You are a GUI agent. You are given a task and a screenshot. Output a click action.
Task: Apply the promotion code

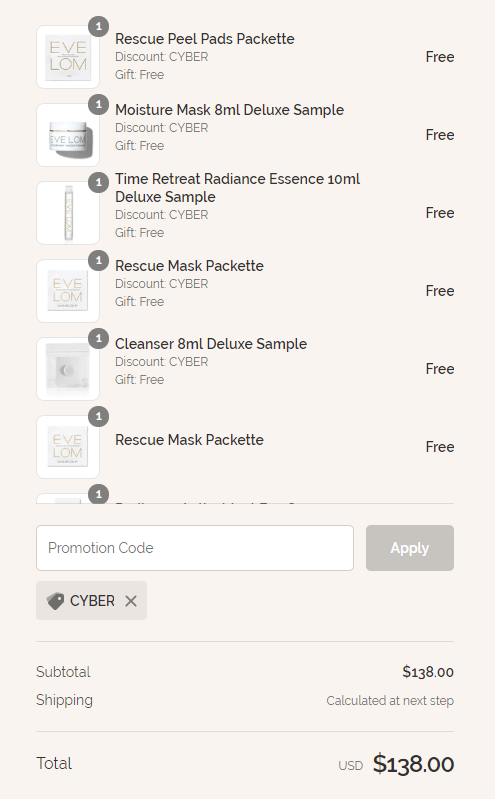[x=410, y=548]
